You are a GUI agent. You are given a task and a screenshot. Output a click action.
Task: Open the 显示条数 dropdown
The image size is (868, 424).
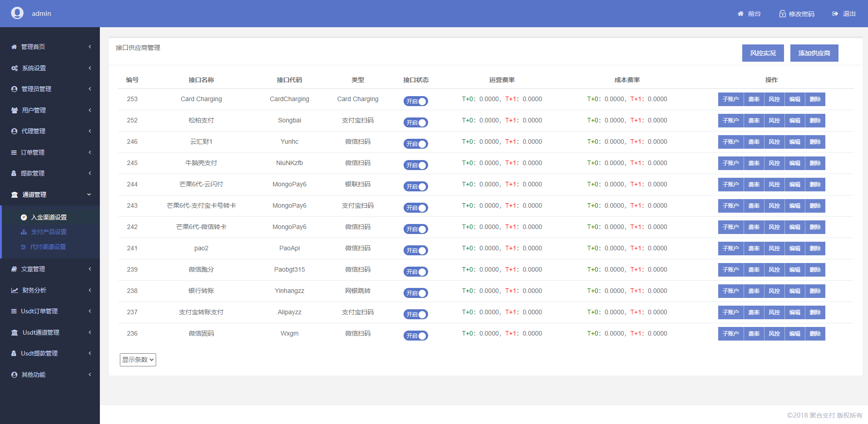click(138, 360)
